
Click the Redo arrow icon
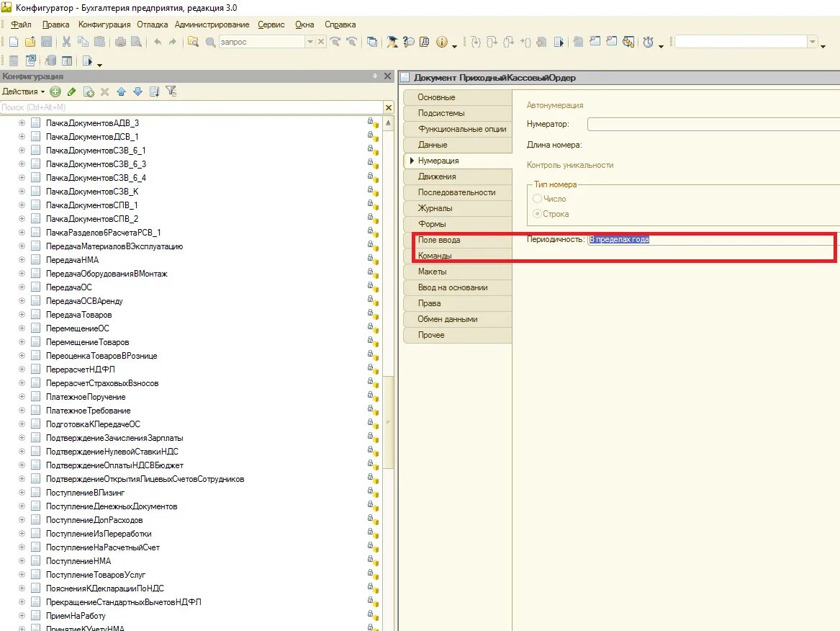[x=173, y=42]
